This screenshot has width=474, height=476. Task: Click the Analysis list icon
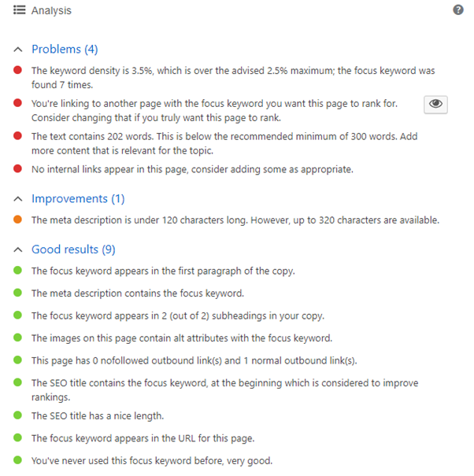click(x=20, y=10)
